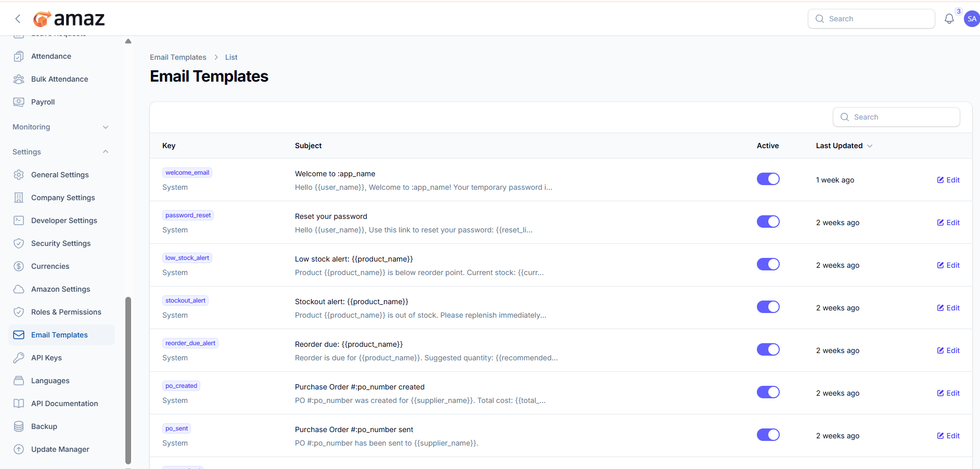Click the API Documentation book icon
The image size is (980, 469).
click(19, 403)
